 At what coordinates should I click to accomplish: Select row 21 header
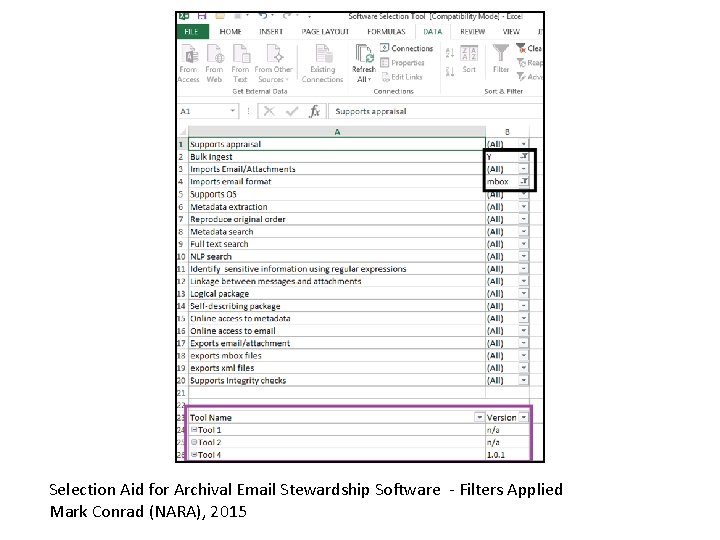(182, 393)
